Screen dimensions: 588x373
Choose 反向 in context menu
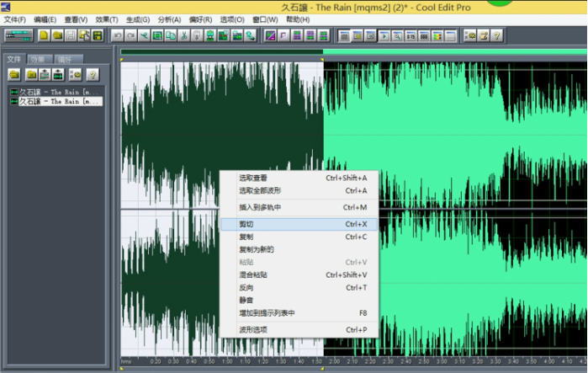(299, 287)
